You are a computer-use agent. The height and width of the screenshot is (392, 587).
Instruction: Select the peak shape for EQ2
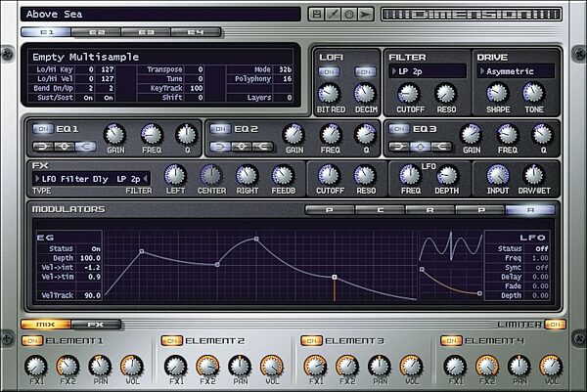click(242, 147)
